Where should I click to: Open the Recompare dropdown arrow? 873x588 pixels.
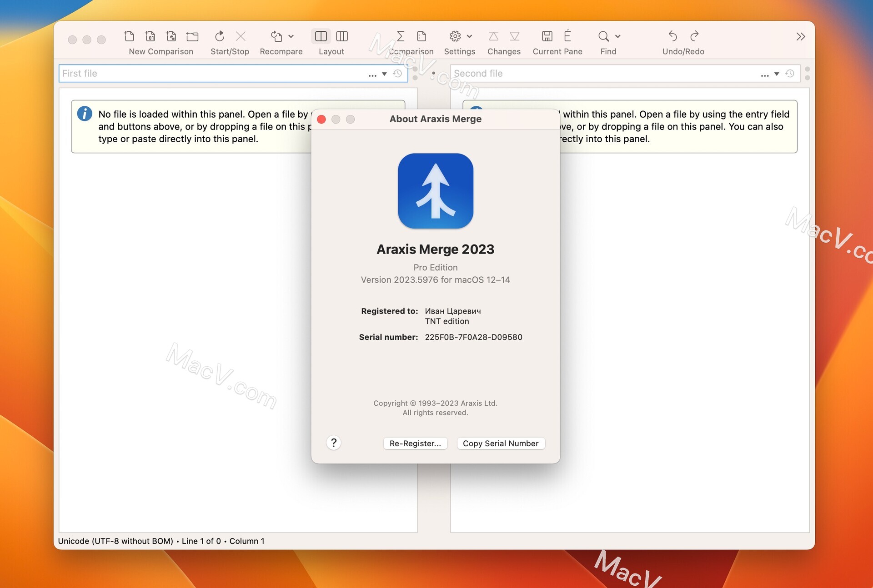[291, 36]
